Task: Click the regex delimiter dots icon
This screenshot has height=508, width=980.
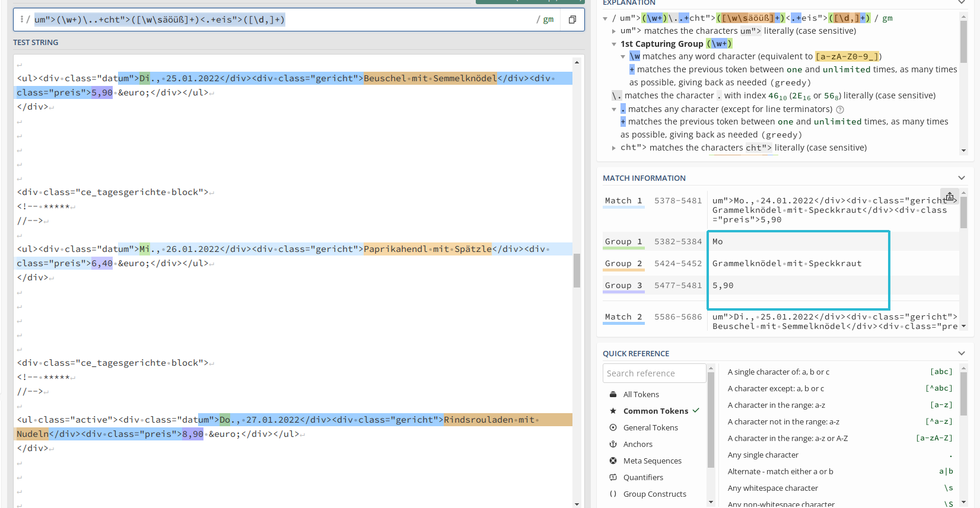Action: click(x=22, y=20)
